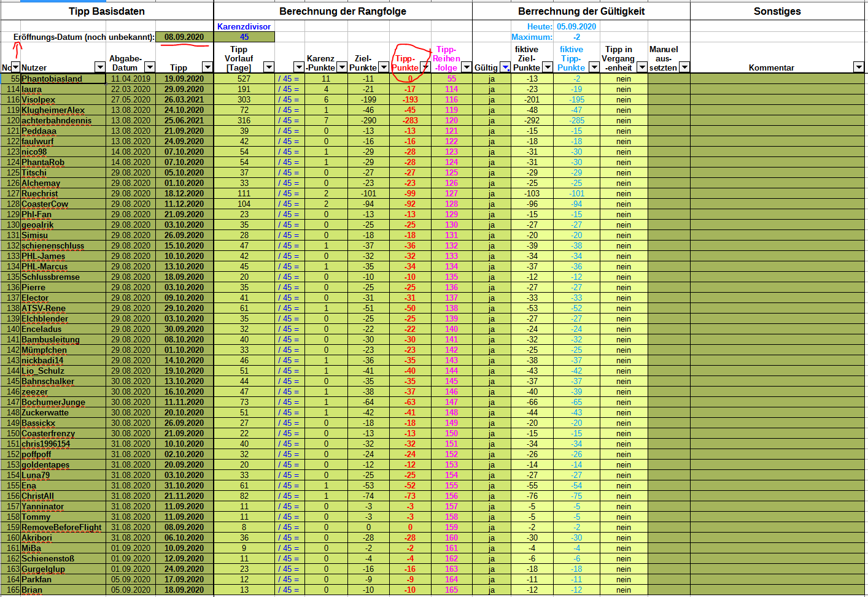This screenshot has width=868, height=597.
Task: Select the fiktive Tipp-Punkte cell '-285'
Action: (x=577, y=120)
